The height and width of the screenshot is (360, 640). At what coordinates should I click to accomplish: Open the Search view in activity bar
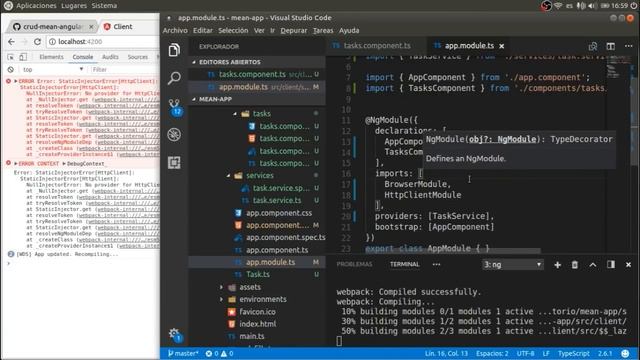pyautogui.click(x=174, y=78)
